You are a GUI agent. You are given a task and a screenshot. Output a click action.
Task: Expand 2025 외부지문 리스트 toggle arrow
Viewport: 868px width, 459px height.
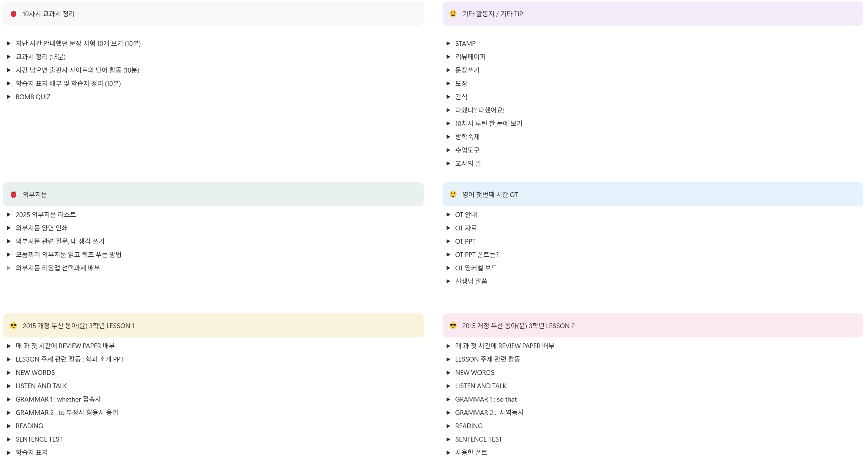click(x=9, y=215)
